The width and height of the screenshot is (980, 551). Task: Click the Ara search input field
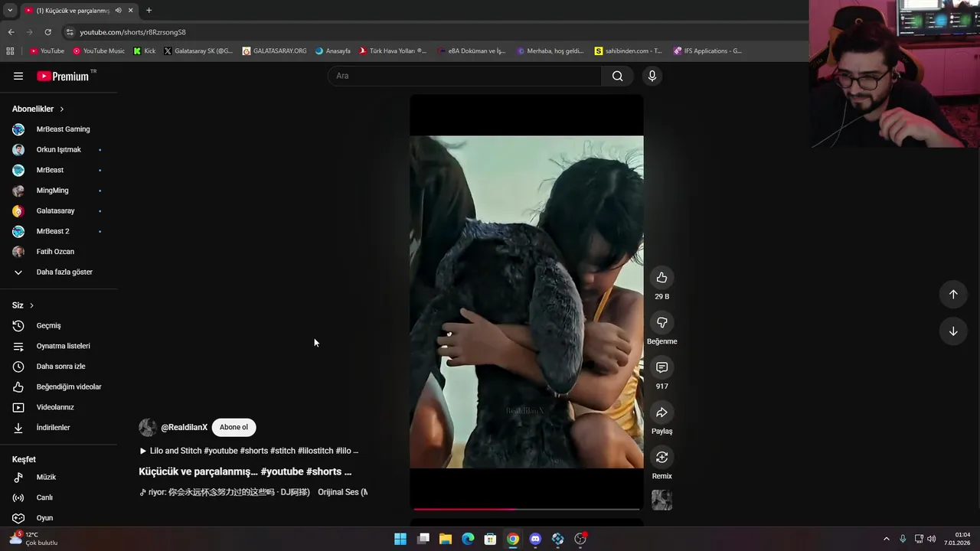[x=465, y=76]
